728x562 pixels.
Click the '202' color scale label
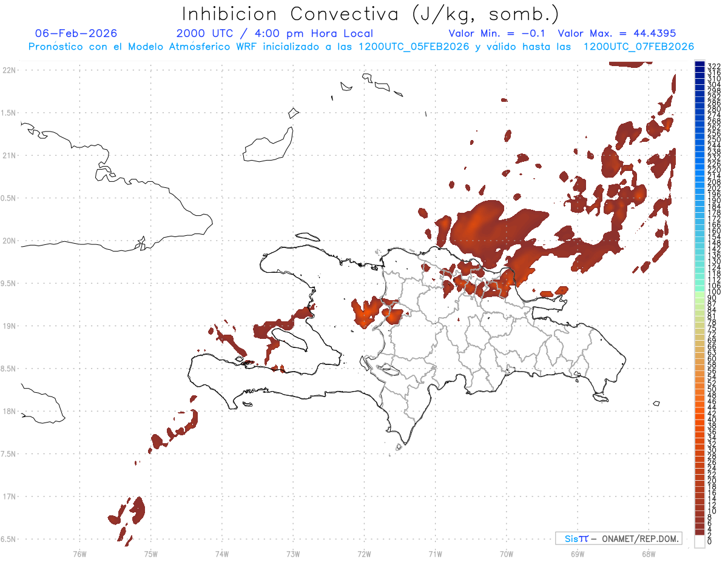(x=714, y=189)
